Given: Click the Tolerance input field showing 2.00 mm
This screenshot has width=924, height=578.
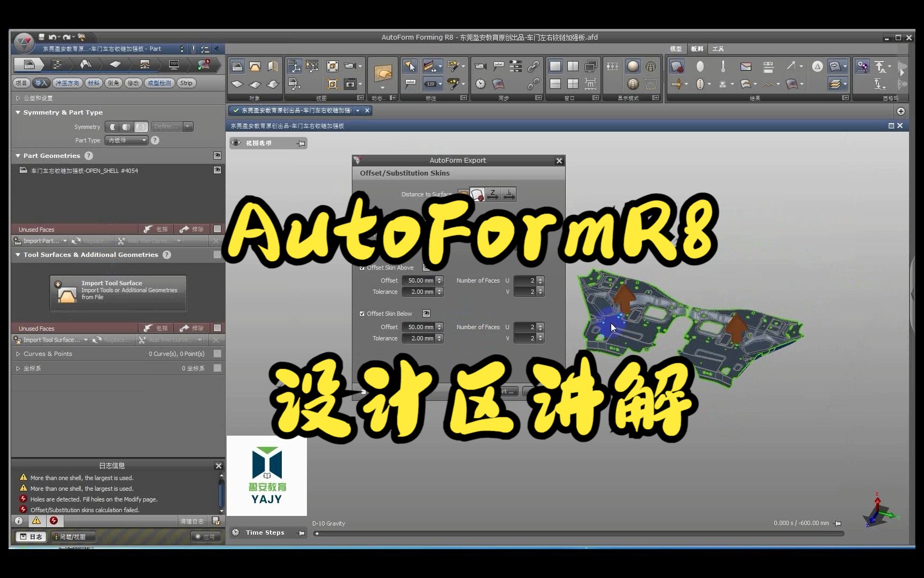Looking at the screenshot, I should tap(421, 292).
